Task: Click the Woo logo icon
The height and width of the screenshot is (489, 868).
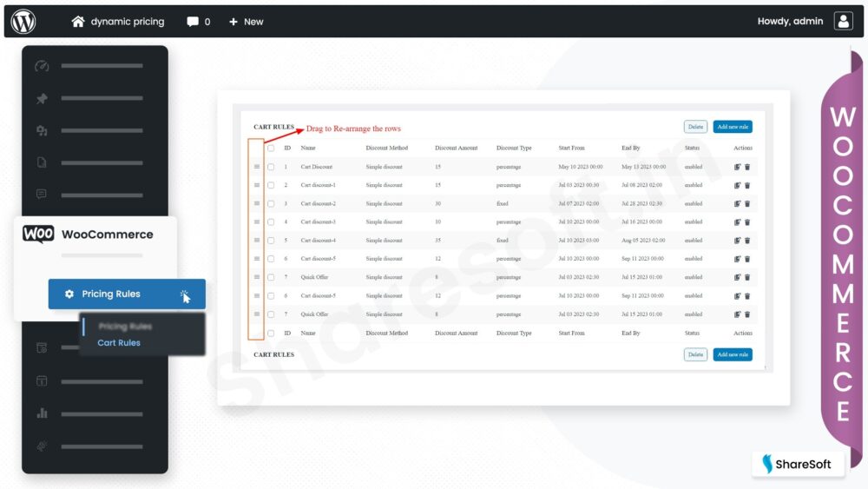Action: (x=38, y=235)
